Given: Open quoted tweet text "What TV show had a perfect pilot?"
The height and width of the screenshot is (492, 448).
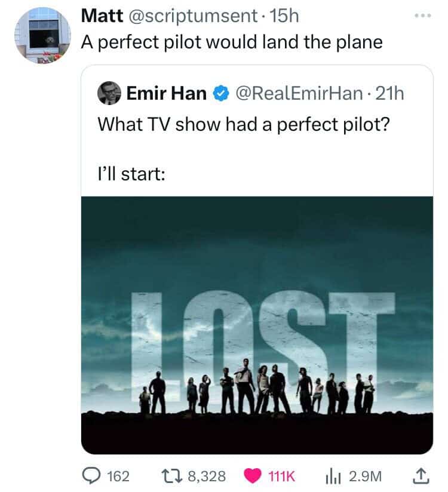Looking at the screenshot, I should tap(244, 124).
